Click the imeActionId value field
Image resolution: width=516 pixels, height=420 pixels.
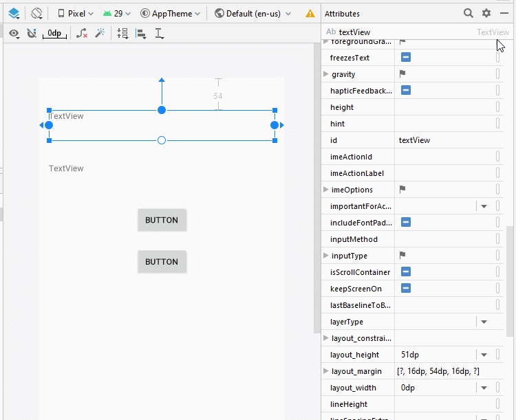point(445,157)
